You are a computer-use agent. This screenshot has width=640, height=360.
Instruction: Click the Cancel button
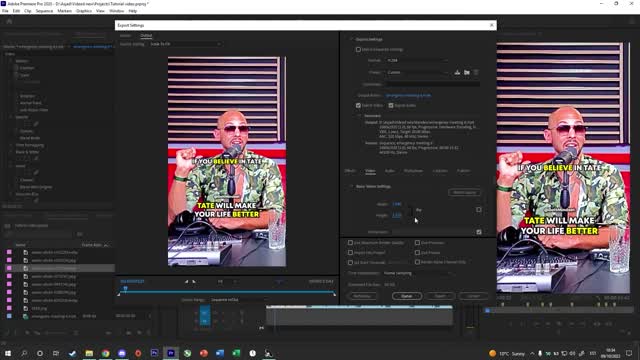[473, 296]
